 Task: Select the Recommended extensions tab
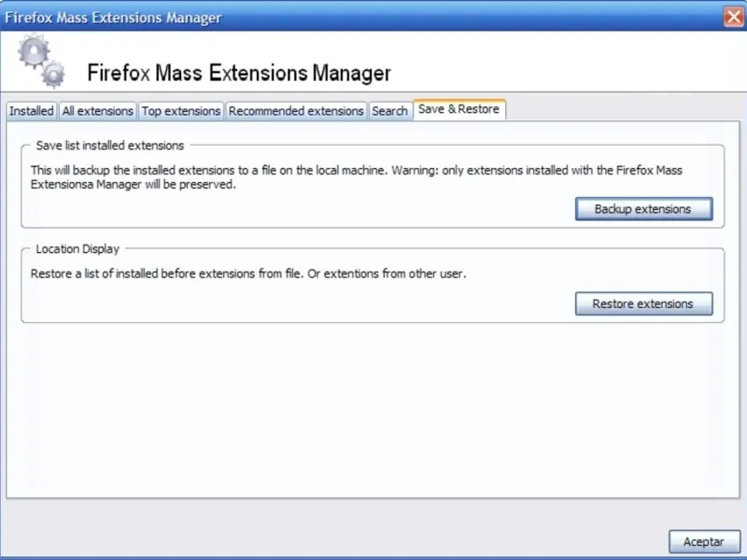[x=296, y=111]
